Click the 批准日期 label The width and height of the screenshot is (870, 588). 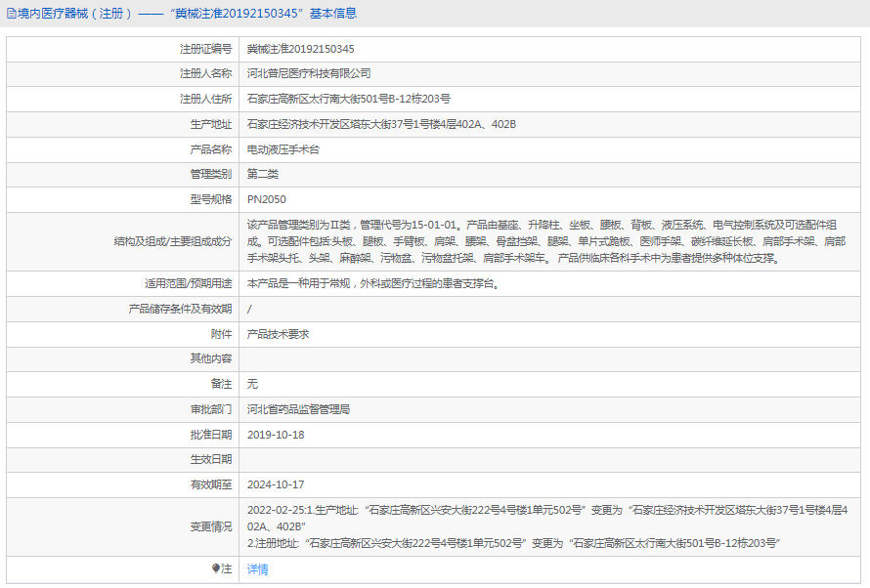click(x=211, y=435)
